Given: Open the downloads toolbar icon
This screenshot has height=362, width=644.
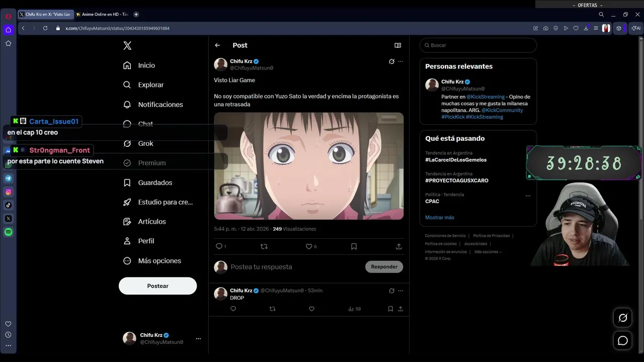Looking at the screenshot, I should [586, 28].
